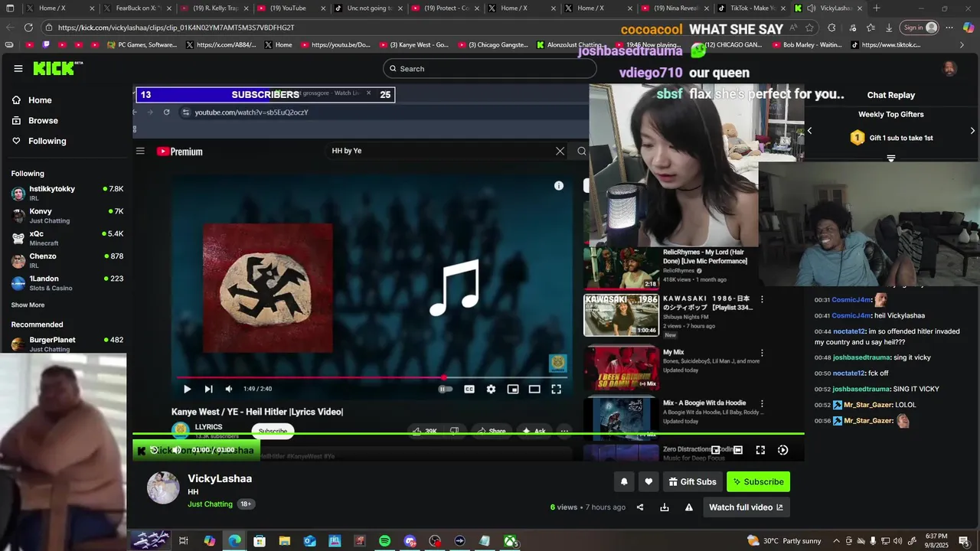Click the browser address bar URL
The height and width of the screenshot is (551, 980).
(176, 28)
